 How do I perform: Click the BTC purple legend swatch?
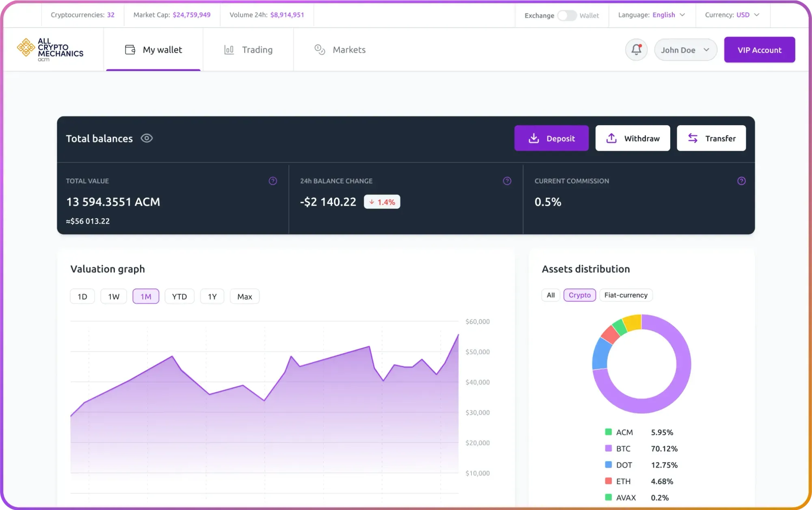coord(608,448)
